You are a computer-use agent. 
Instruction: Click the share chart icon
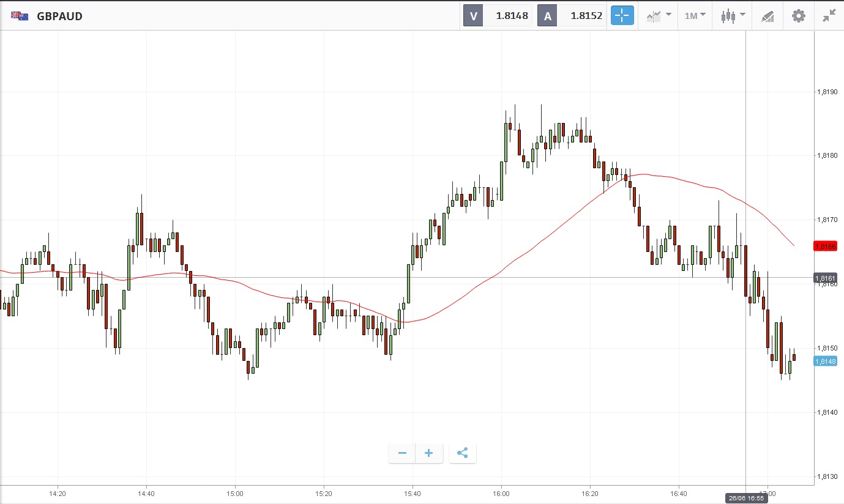pyautogui.click(x=463, y=453)
